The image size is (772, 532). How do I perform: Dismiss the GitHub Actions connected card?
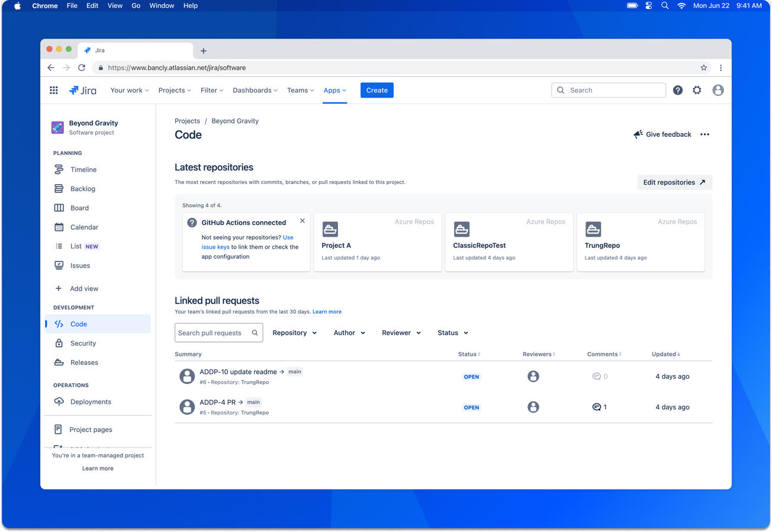tap(303, 221)
